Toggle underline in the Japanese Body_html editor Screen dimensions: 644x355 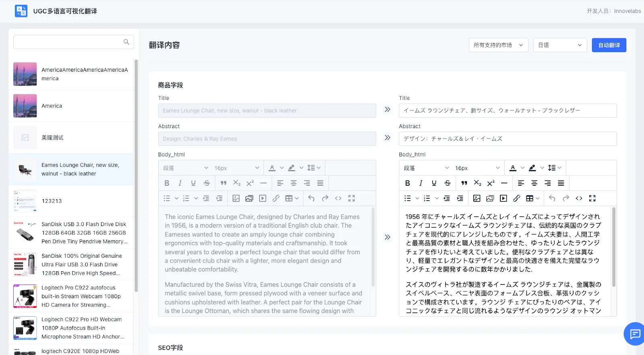coord(434,183)
